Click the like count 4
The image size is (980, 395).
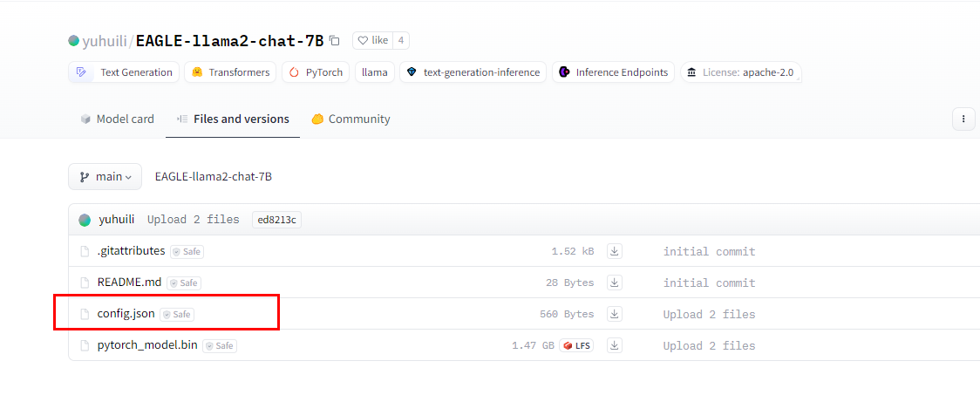tap(400, 41)
